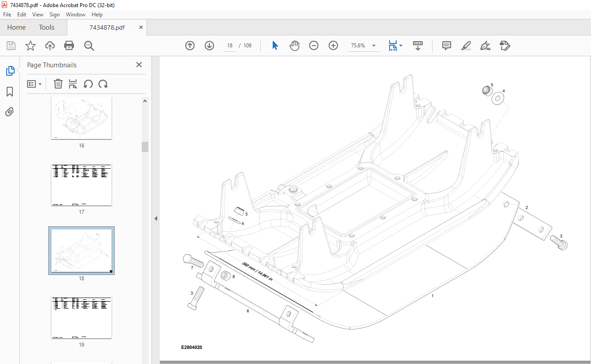This screenshot has height=364, width=591.
Task: Click the 380 mm dimension label
Action: pyautogui.click(x=257, y=271)
